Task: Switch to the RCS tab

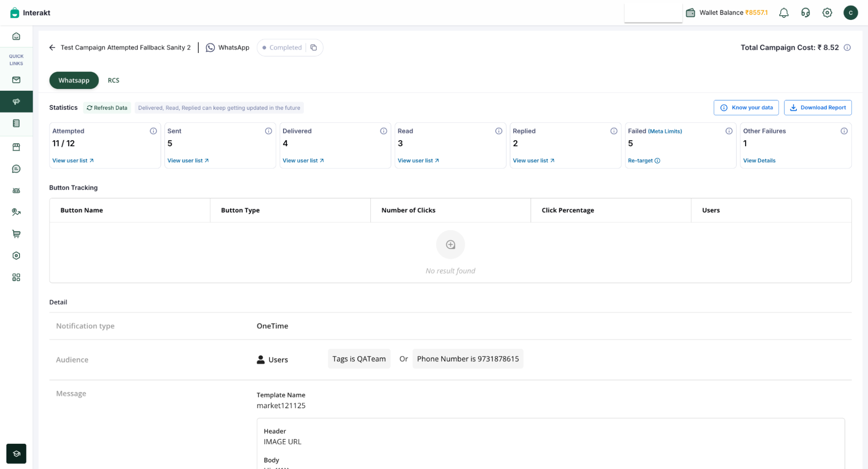Action: pyautogui.click(x=113, y=80)
